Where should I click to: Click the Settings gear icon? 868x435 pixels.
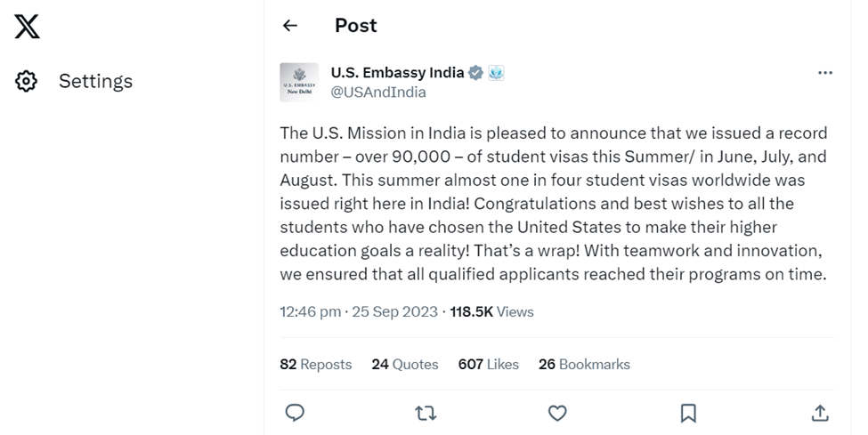click(x=27, y=82)
